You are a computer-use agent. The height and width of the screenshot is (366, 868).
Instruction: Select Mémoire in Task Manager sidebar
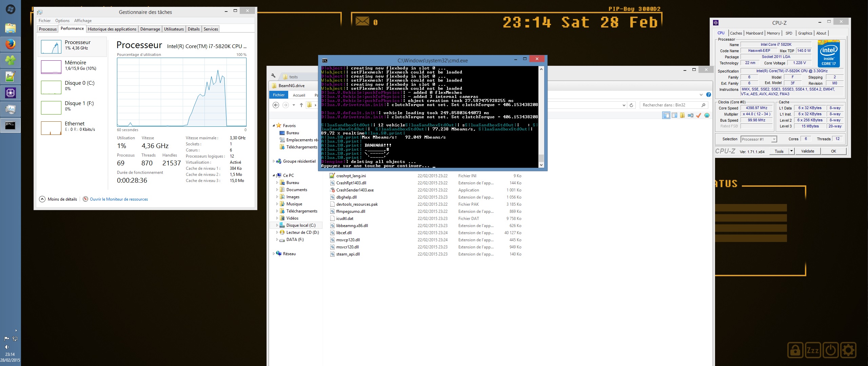pyautogui.click(x=73, y=67)
